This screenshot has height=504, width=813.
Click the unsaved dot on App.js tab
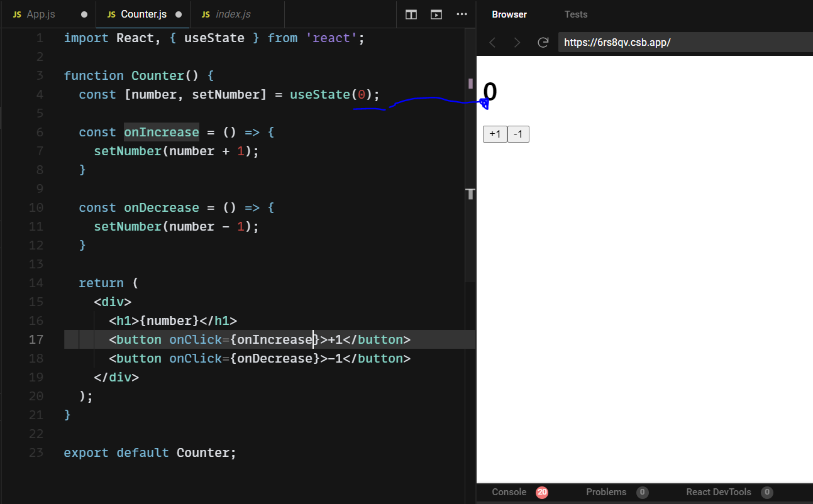[x=84, y=14]
